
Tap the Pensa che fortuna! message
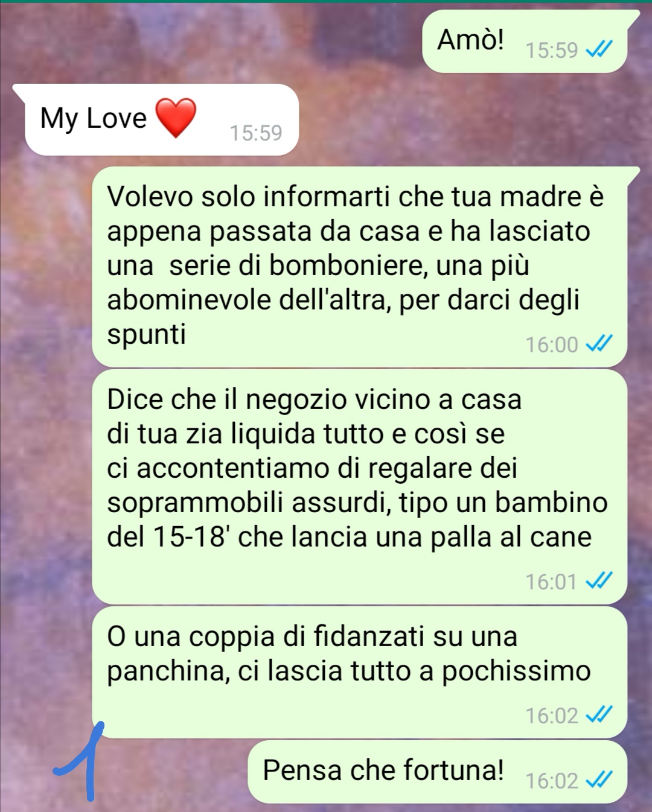point(438,772)
